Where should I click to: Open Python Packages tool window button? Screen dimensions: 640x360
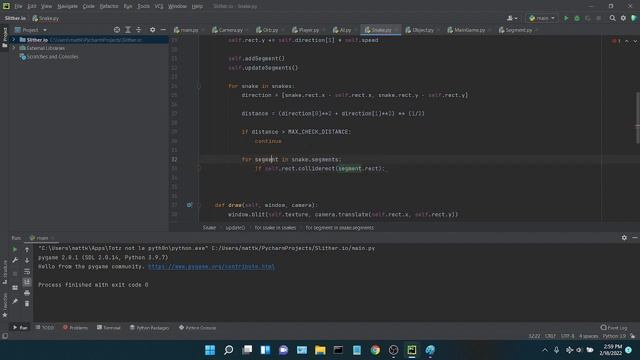coord(149,328)
